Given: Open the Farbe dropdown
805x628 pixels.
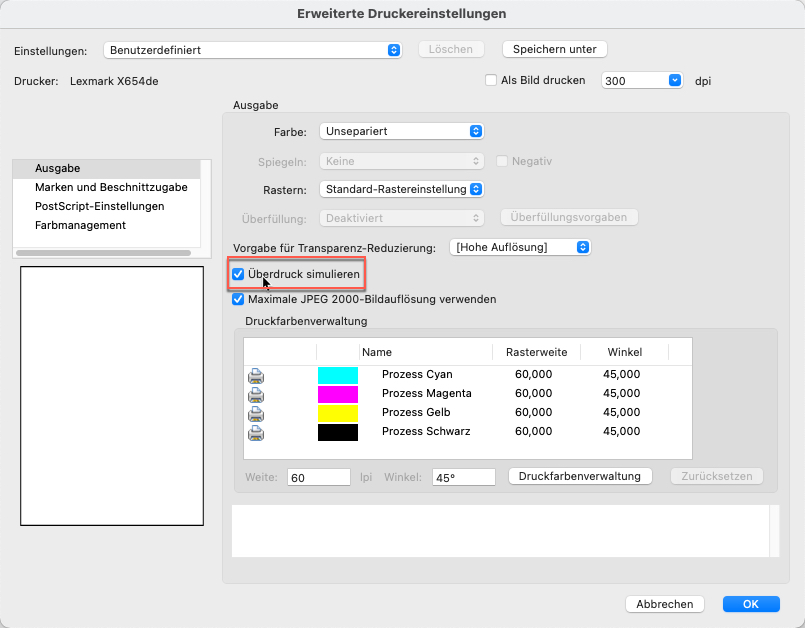Looking at the screenshot, I should tap(401, 131).
